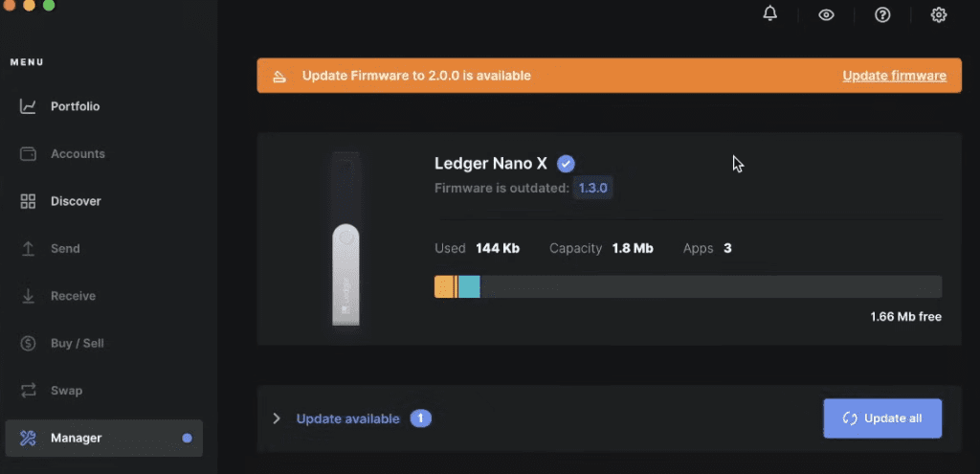
Task: Click the Receive download icon
Action: click(29, 296)
